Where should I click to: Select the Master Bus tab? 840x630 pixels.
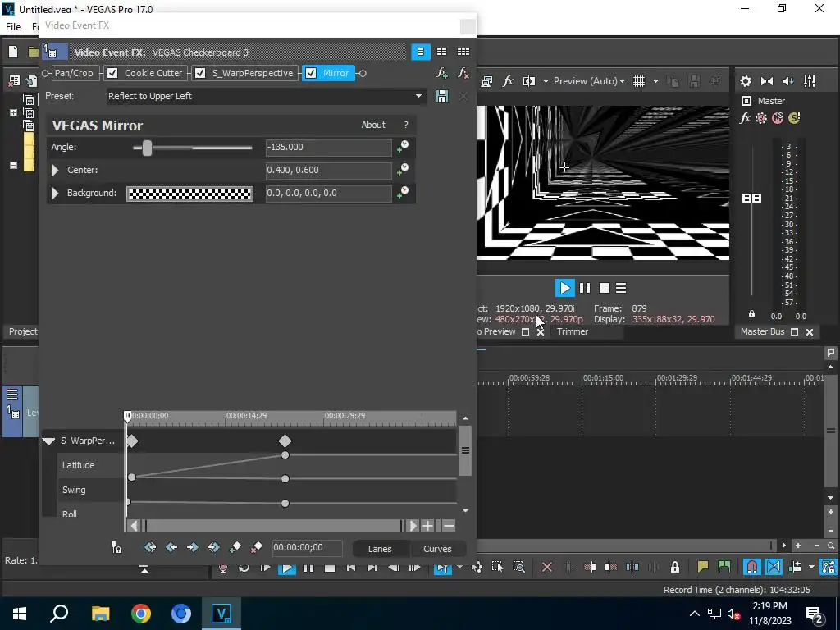(762, 331)
